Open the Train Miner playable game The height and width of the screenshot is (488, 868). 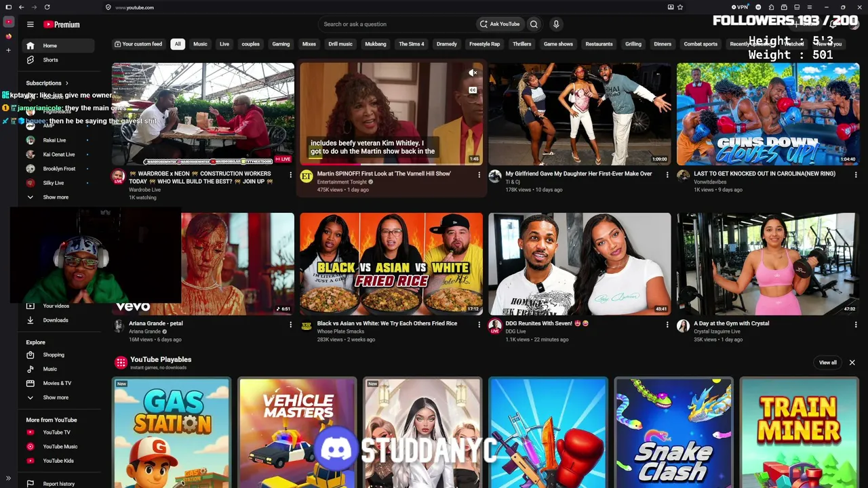[x=800, y=432]
